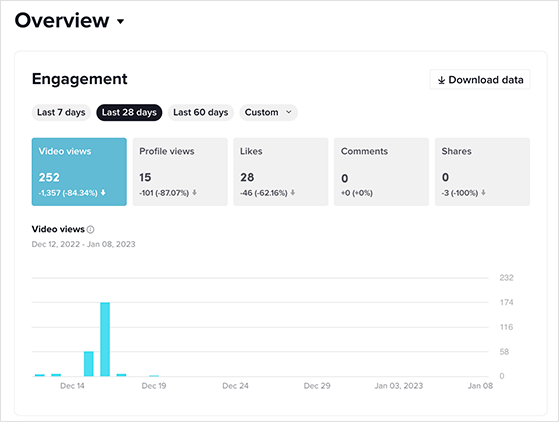Screen dimensions: 559x422
Task: Open the Overview dropdown arrow
Action: click(x=120, y=21)
